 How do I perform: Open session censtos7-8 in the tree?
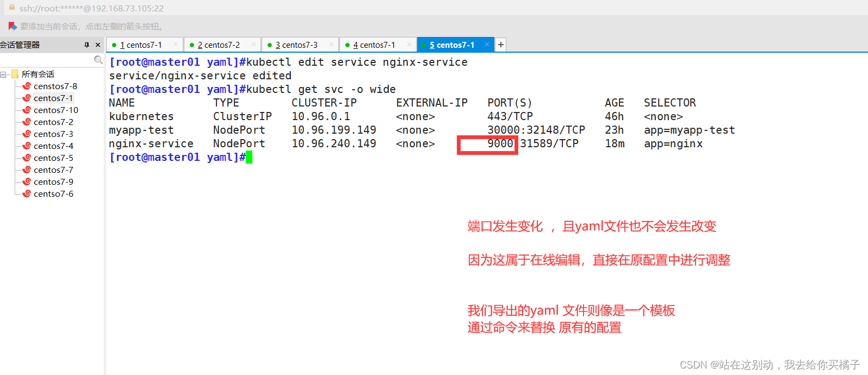55,86
